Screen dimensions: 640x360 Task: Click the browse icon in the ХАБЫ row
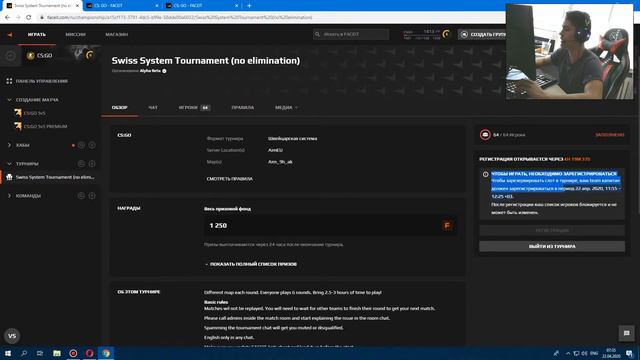pos(81,145)
